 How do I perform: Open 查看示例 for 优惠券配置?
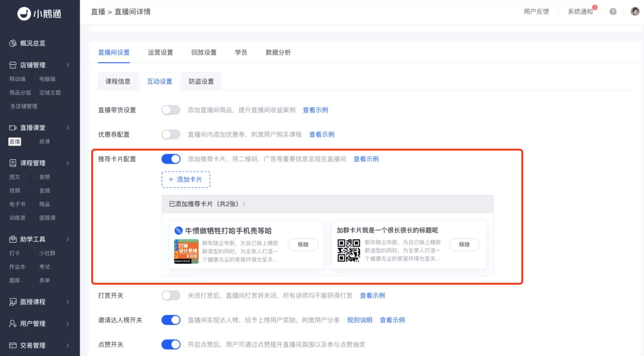322,135
